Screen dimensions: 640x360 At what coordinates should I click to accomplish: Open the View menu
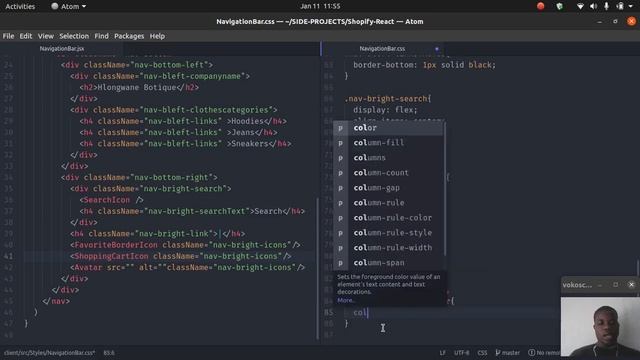pos(46,36)
